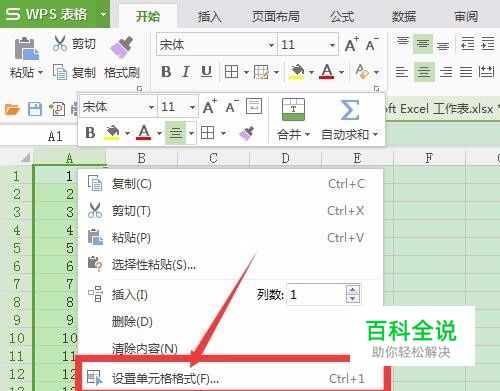Click the ribbon borders icon
The height and width of the screenshot is (391, 500).
coord(231,72)
